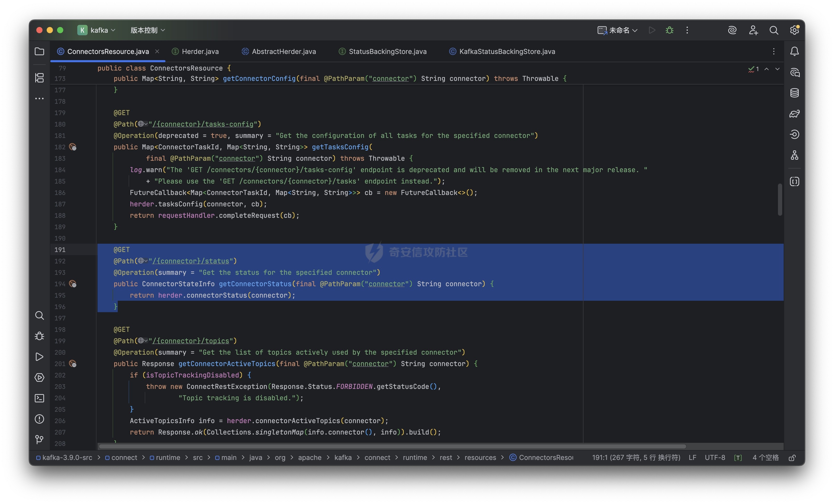Open the Project folder tool window
This screenshot has width=834, height=504.
click(x=39, y=51)
